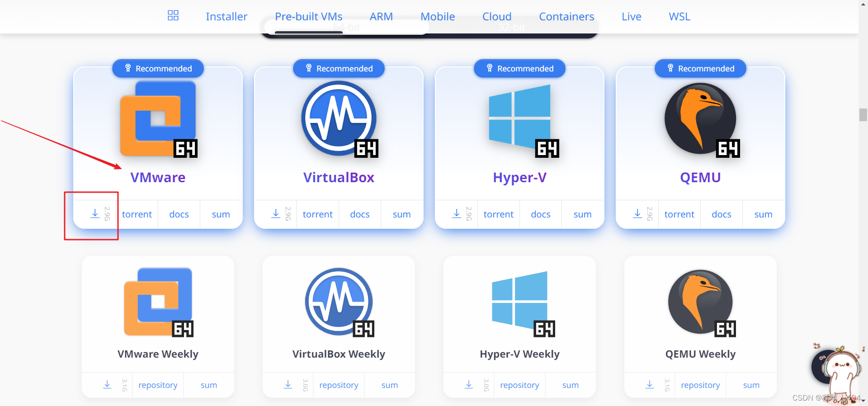The image size is (868, 406).
Task: Open the Cloud tab
Action: tap(497, 17)
